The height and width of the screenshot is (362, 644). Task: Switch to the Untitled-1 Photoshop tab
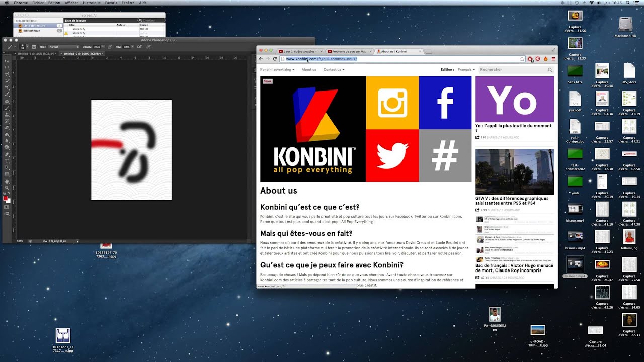pyautogui.click(x=37, y=54)
